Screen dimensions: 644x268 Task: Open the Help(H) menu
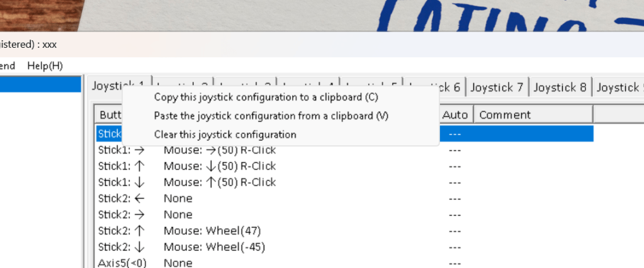coord(45,65)
